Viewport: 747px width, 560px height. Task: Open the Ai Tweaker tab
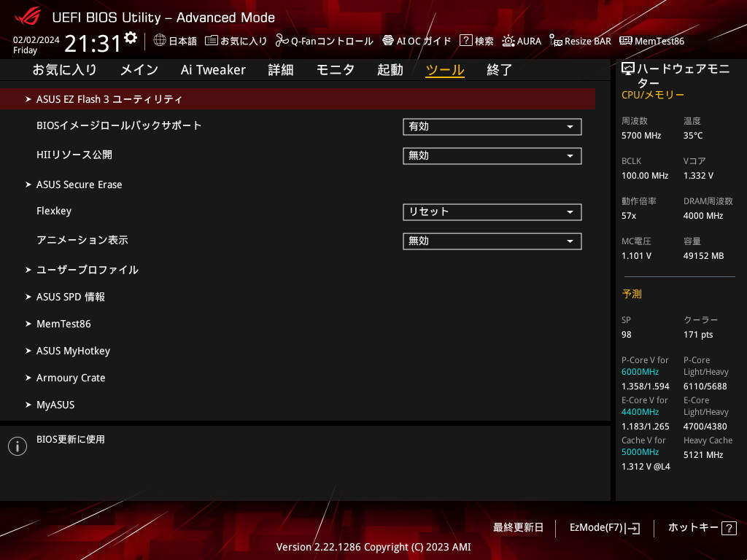point(213,70)
